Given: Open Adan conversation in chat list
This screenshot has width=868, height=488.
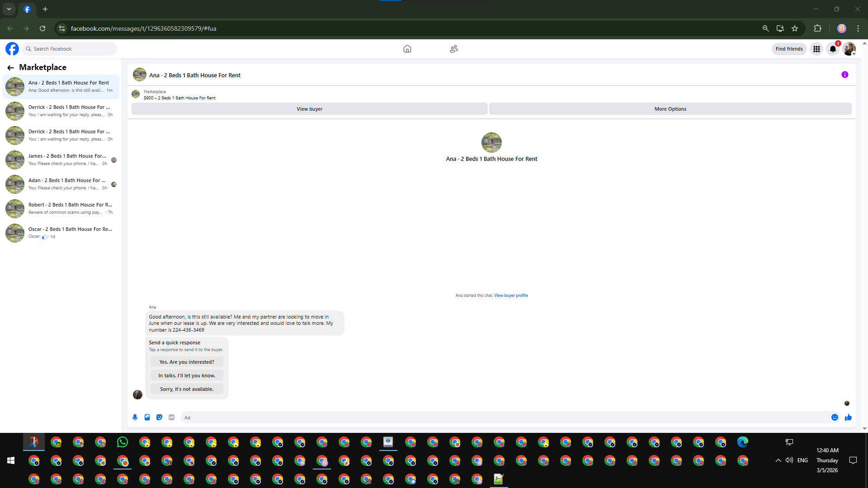Looking at the screenshot, I should coord(61,184).
